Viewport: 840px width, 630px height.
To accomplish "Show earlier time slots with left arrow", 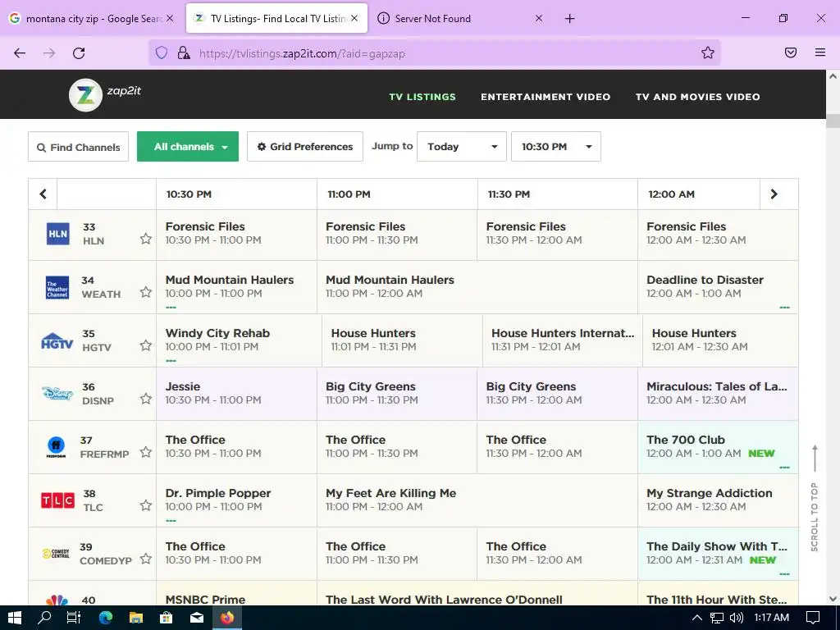I will pos(43,194).
